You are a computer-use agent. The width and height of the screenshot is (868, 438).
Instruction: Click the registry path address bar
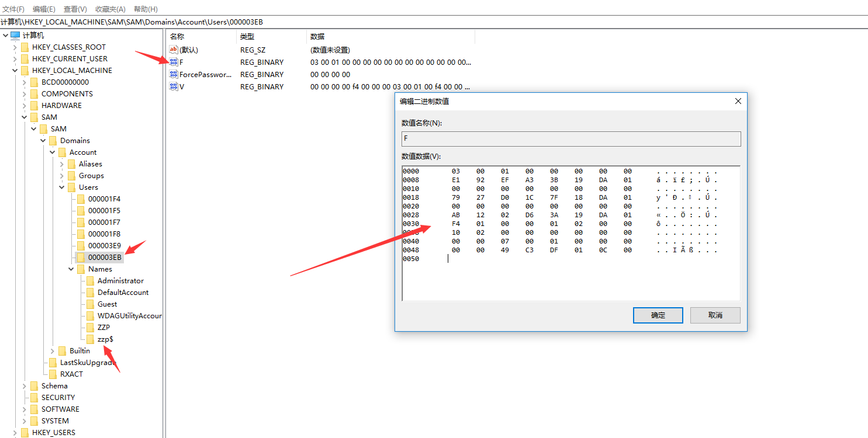(x=434, y=22)
